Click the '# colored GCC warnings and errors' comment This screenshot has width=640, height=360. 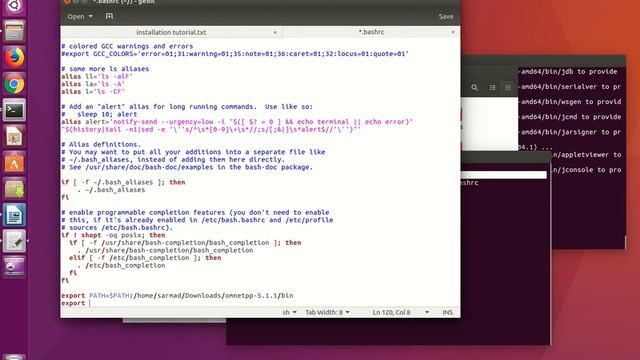[x=127, y=46]
